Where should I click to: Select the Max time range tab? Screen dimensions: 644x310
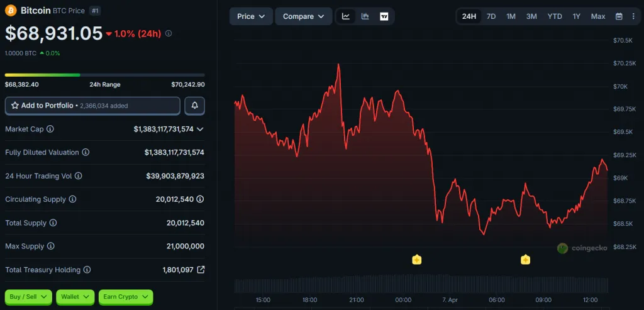pyautogui.click(x=598, y=16)
